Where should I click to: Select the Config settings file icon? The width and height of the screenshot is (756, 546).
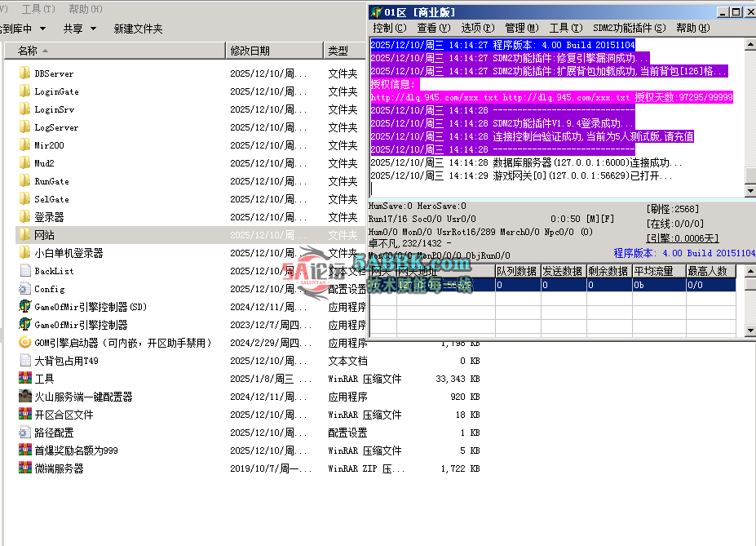(x=25, y=289)
